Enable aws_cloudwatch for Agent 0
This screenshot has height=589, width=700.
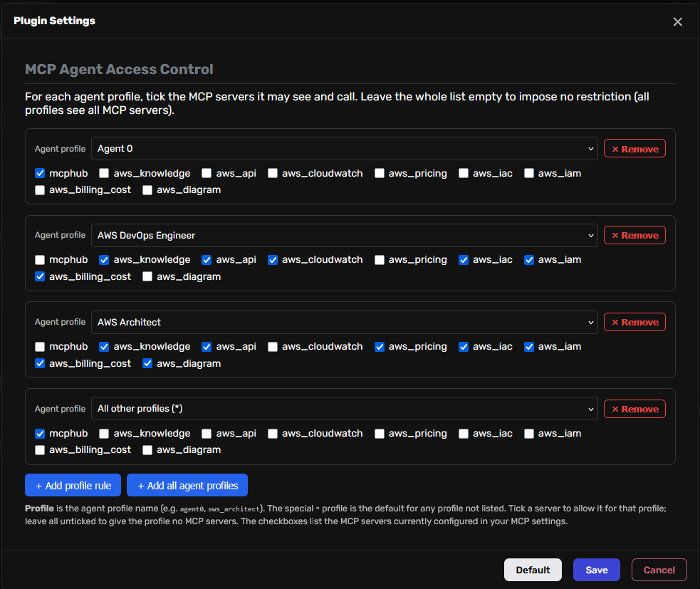pyautogui.click(x=272, y=173)
